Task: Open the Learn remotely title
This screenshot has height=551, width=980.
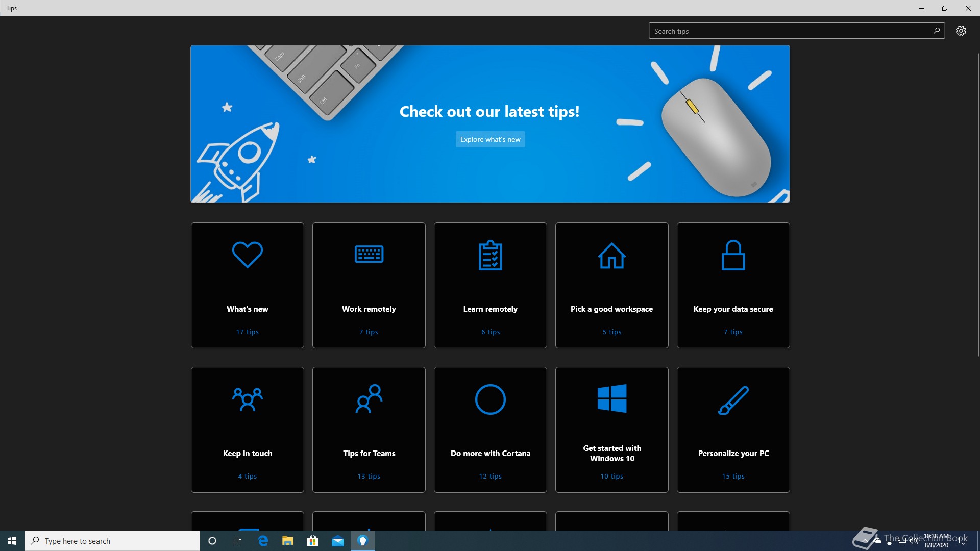Action: tap(491, 309)
